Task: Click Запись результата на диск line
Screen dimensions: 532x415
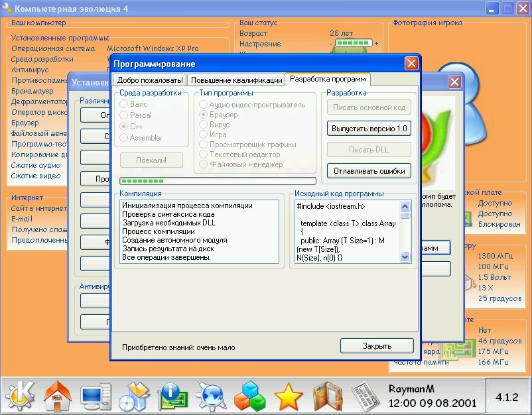Action: click(168, 249)
